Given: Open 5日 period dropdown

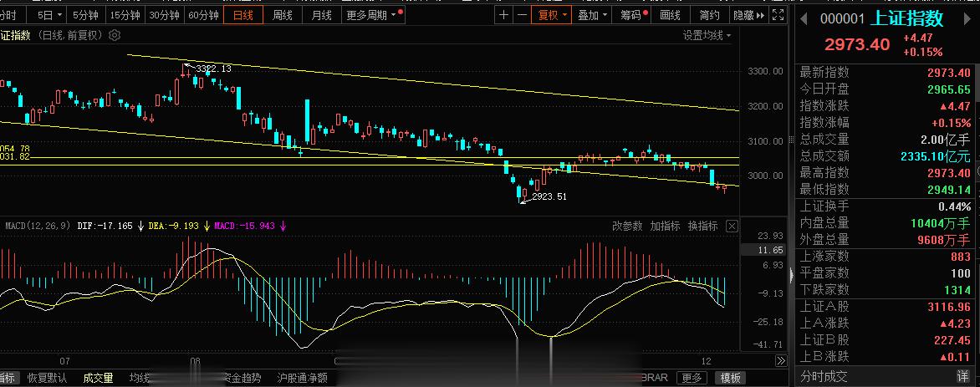Looking at the screenshot, I should pos(49,15).
